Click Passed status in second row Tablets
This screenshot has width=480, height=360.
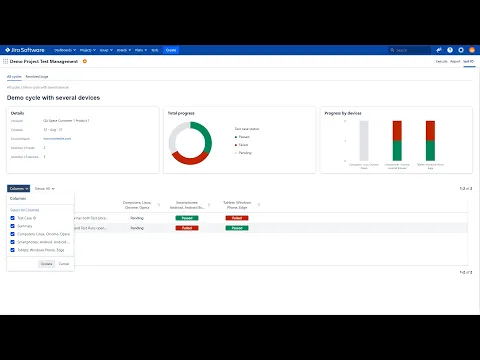[237, 228]
